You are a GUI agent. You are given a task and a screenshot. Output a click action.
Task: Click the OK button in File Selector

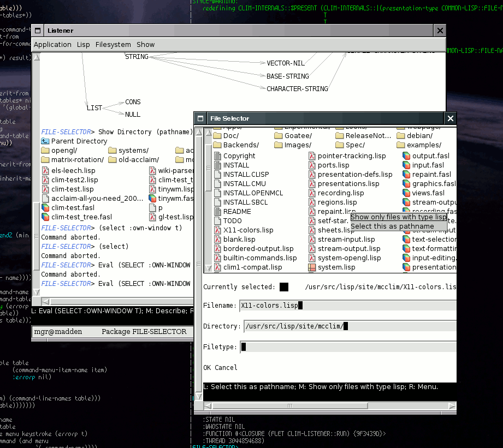point(207,368)
